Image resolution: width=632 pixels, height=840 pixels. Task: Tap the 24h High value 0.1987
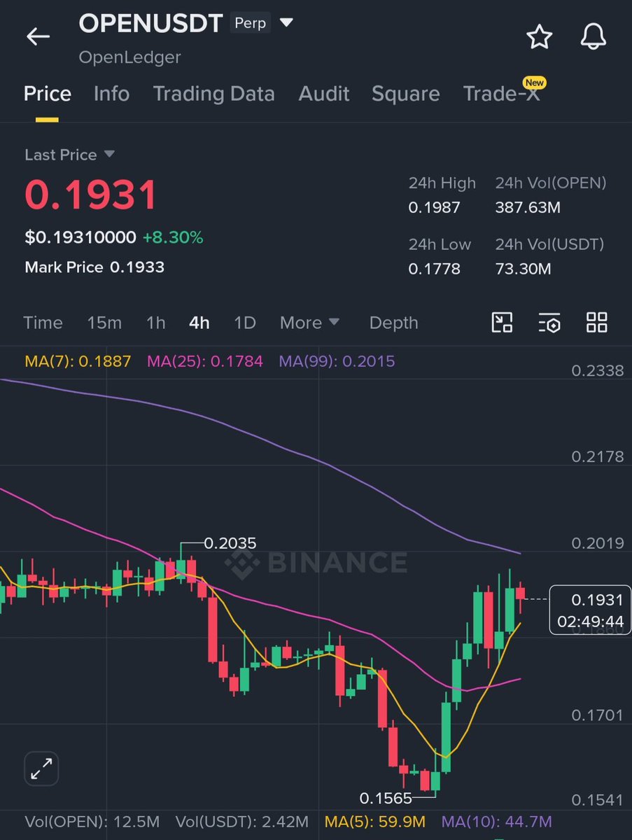pos(434,208)
